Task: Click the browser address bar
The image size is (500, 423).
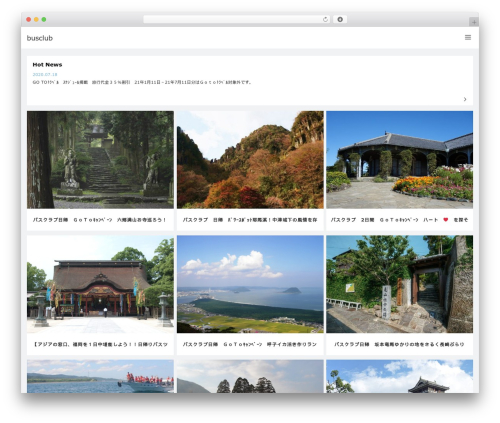Action: 236,20
